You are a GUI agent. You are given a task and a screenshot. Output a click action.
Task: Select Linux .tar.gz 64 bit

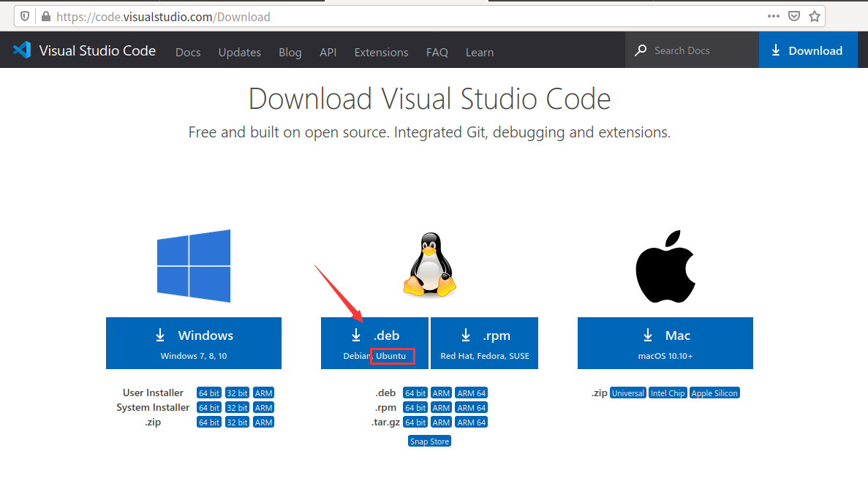click(415, 422)
